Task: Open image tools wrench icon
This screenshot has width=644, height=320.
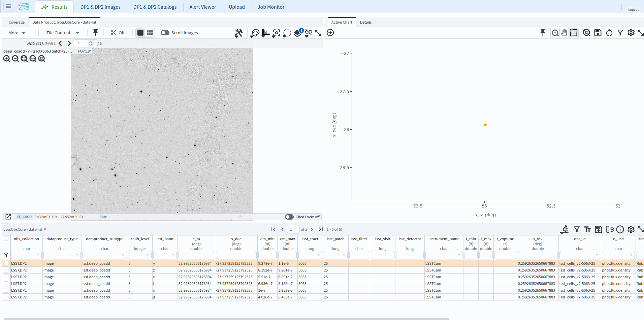Action: point(239,33)
